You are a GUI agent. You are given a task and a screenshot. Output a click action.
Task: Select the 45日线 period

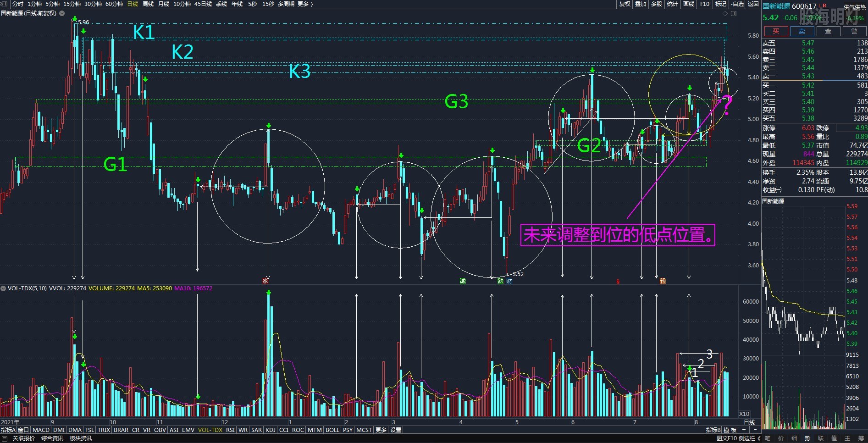[203, 4]
